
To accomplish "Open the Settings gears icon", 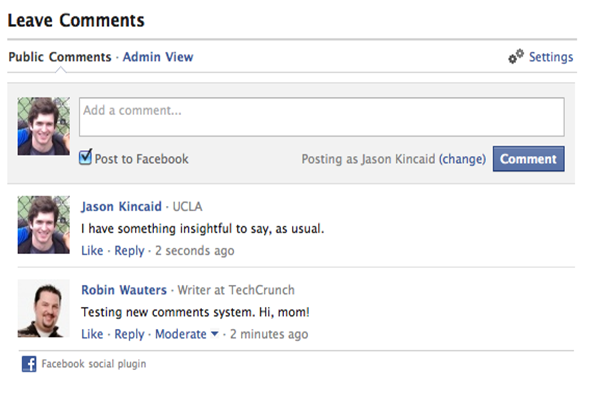I will click(516, 57).
